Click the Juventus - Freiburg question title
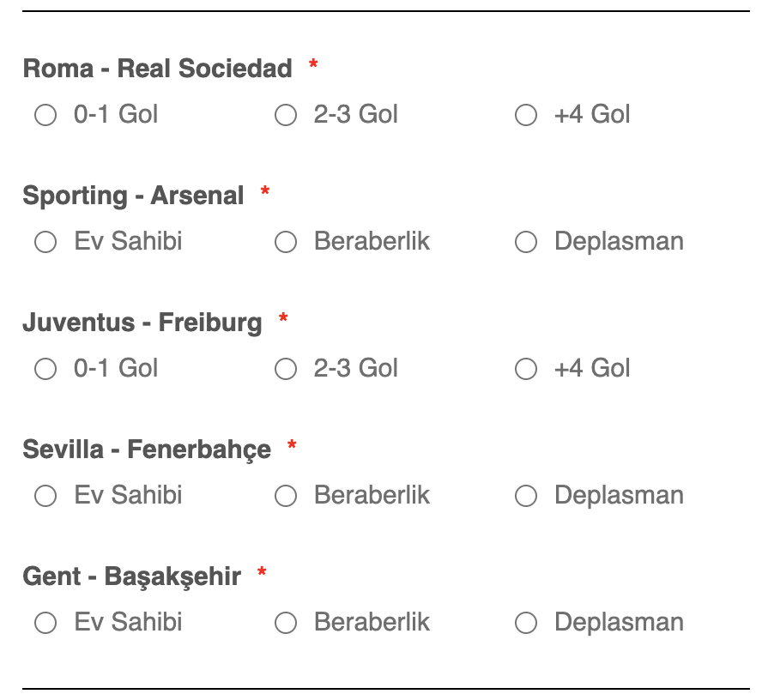The height and width of the screenshot is (700, 762). (x=142, y=323)
